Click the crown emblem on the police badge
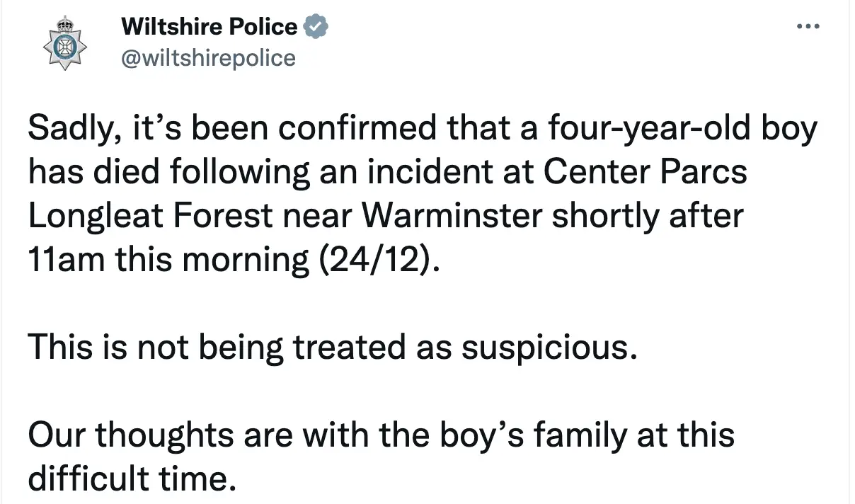 [64, 23]
